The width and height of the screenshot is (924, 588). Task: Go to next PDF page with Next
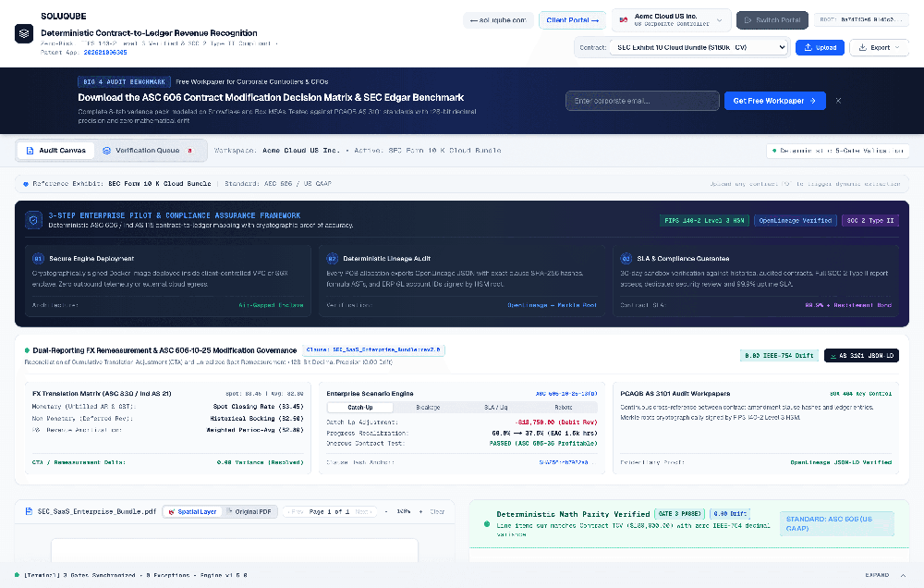(x=363, y=512)
